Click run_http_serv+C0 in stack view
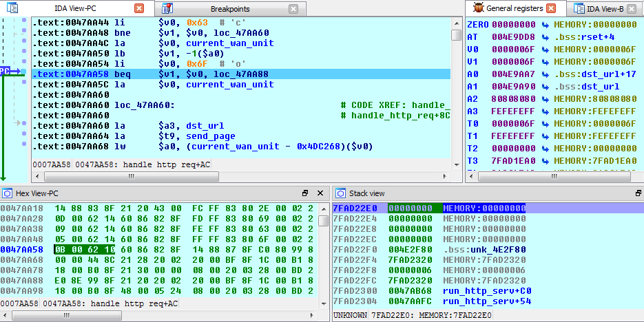 coord(487,291)
